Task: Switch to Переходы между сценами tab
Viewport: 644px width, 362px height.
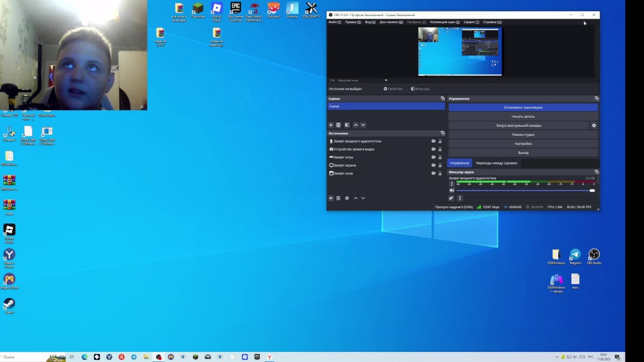Action: point(496,163)
